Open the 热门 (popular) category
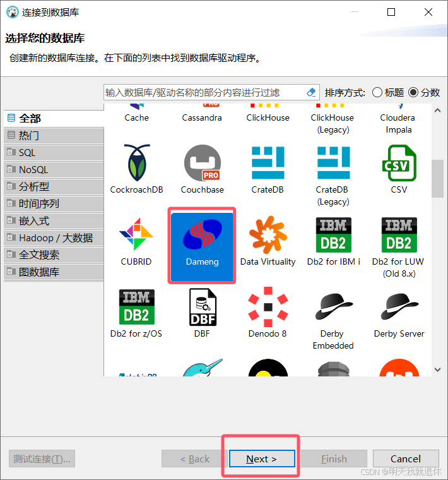The width and height of the screenshot is (448, 480). pyautogui.click(x=54, y=136)
